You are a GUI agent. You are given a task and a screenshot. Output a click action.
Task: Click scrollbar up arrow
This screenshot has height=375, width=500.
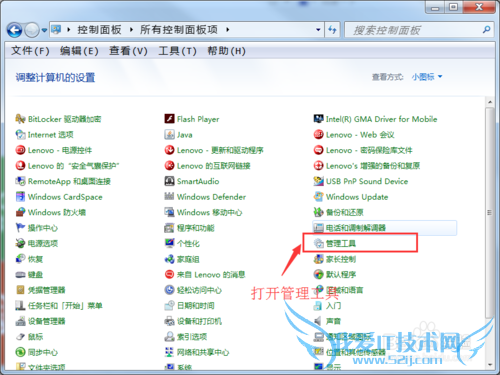[490, 102]
